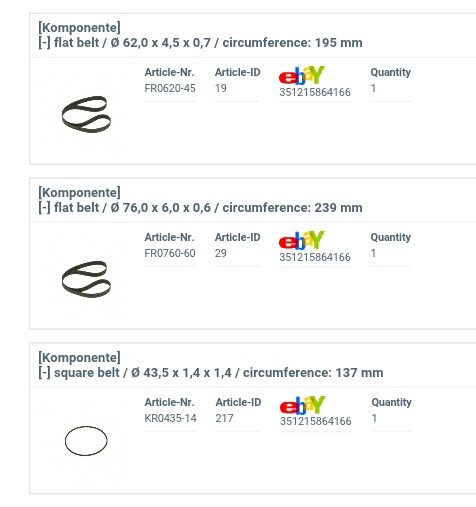Viewport: 476px width, 507px height.
Task: Click Article-ID value 19
Action: [x=221, y=88]
